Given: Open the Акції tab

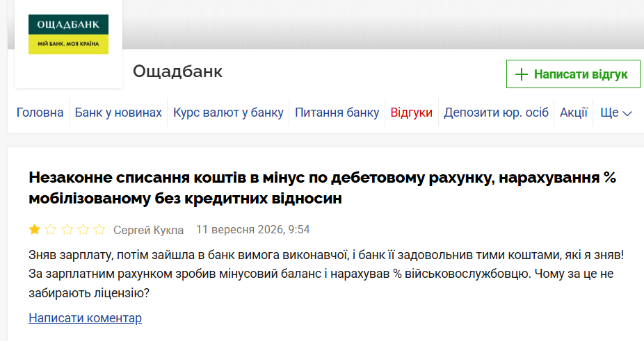Looking at the screenshot, I should [x=574, y=113].
